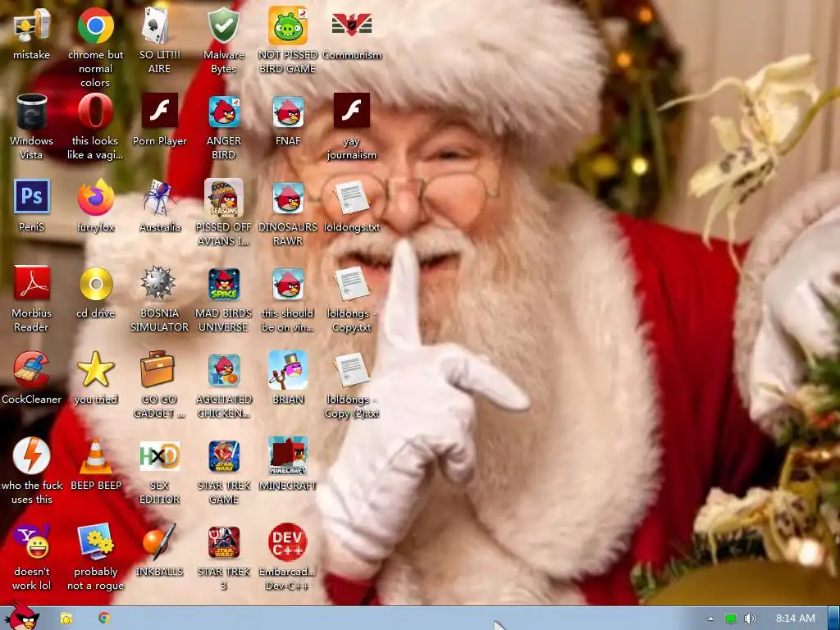Image resolution: width=840 pixels, height=630 pixels.
Task: Select the 'loldongs - Copy (2).txt' file
Action: [x=351, y=370]
